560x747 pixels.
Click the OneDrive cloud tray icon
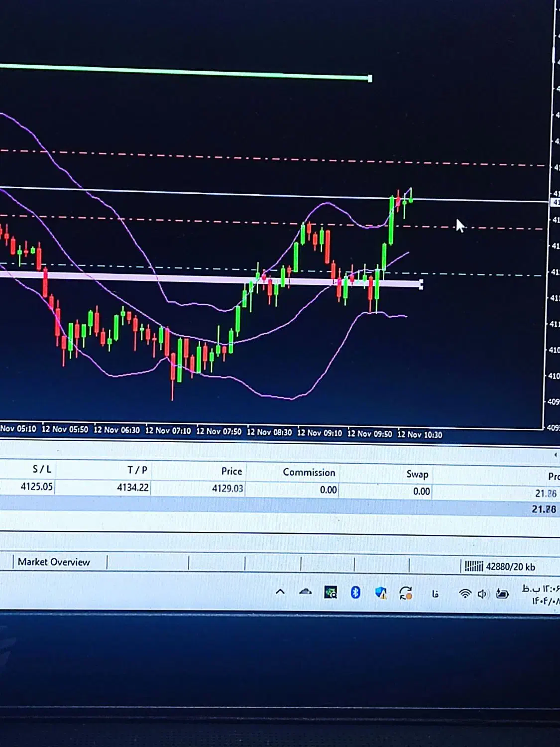coord(305,592)
